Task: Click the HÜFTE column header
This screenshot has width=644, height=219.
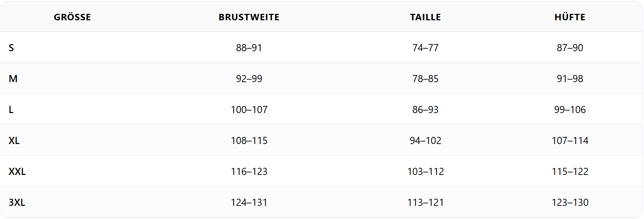Action: click(570, 17)
